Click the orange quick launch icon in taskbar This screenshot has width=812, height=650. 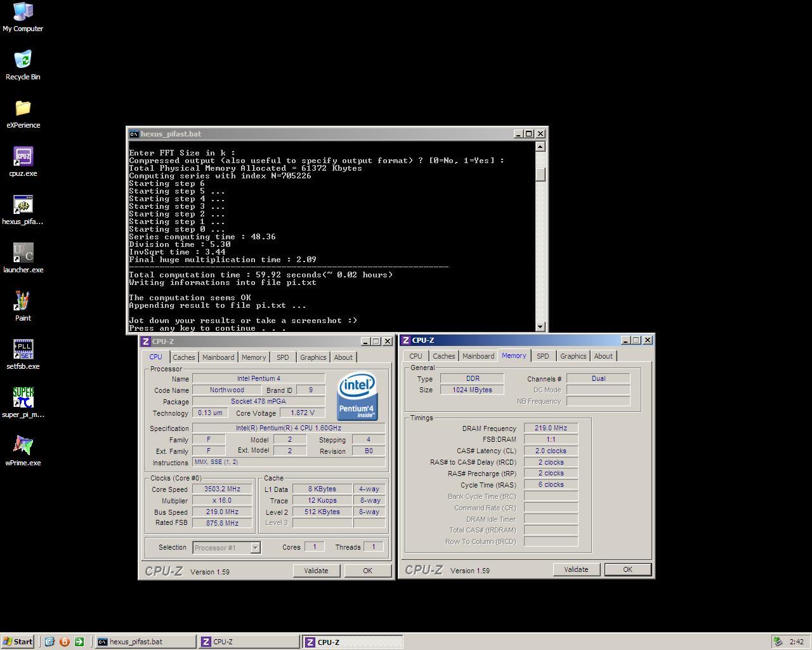click(64, 642)
